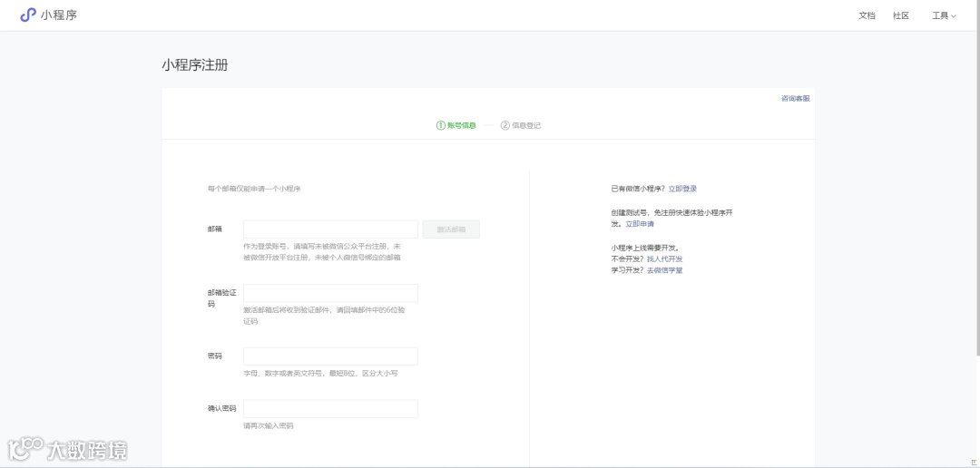This screenshot has width=980, height=468.
Task: Click the password rule hint text under 密码
Action: click(x=320, y=374)
